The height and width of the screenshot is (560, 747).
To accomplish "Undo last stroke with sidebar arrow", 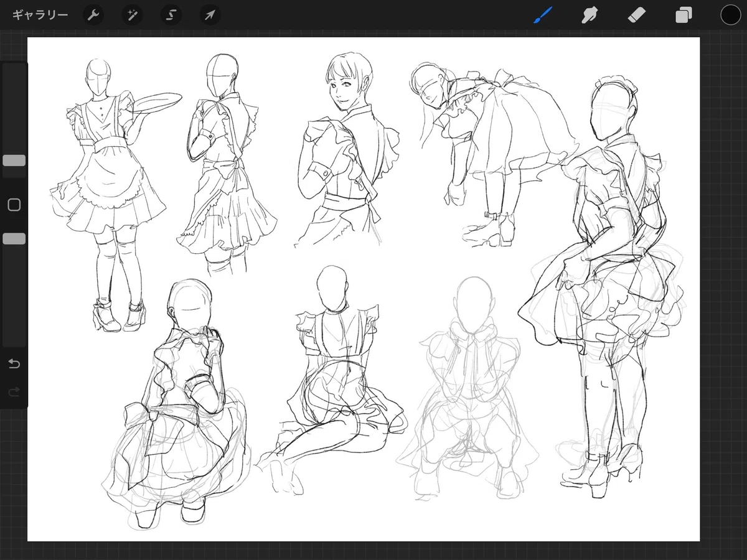I will click(x=14, y=363).
